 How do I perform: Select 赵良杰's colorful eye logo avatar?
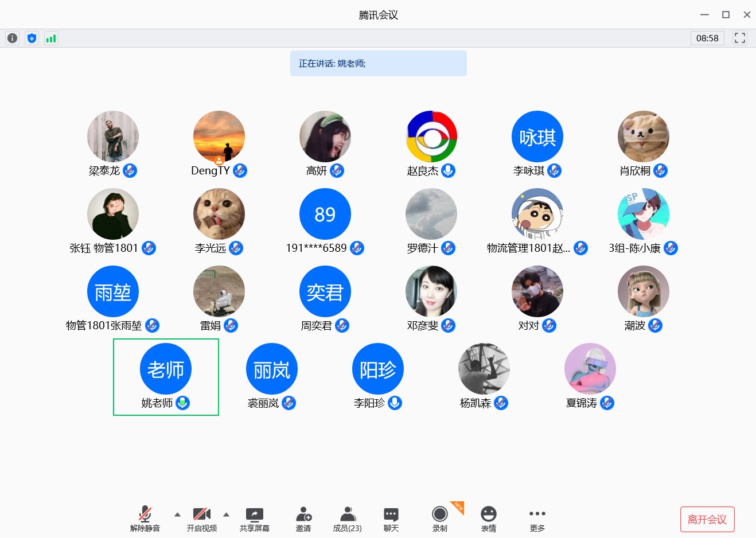[431, 137]
